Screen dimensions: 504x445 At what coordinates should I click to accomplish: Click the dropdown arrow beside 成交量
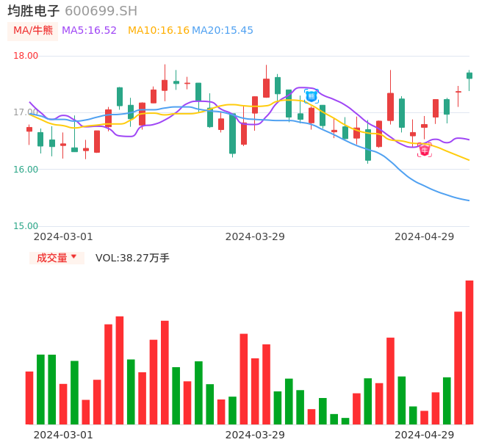(73, 257)
